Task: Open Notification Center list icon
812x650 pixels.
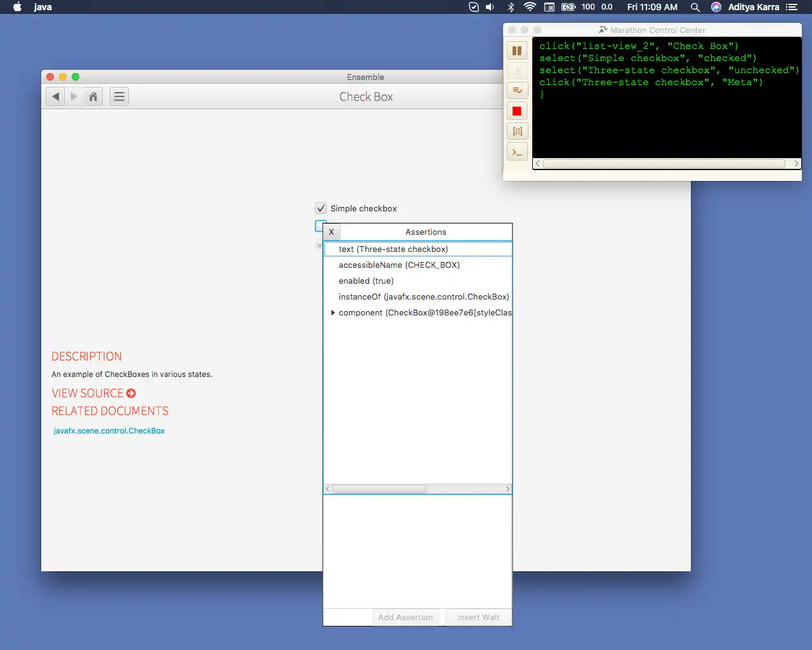Action: (791, 7)
